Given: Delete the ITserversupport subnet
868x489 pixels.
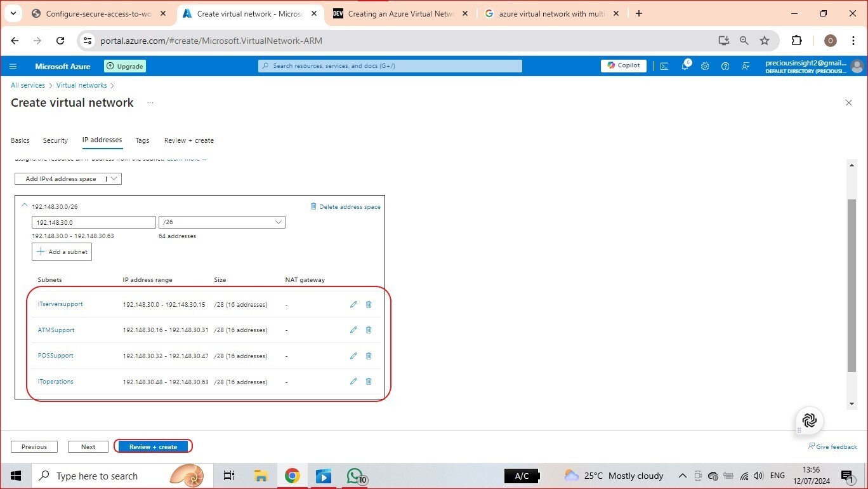Looking at the screenshot, I should pyautogui.click(x=369, y=304).
